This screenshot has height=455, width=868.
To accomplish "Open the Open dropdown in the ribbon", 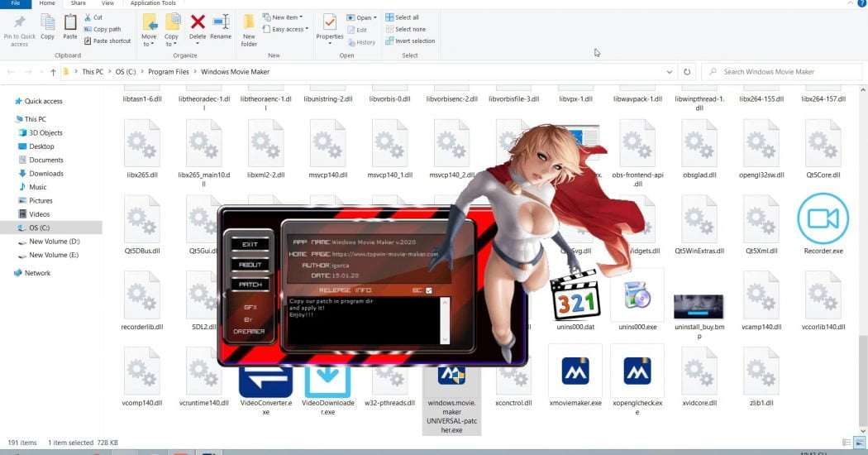I will click(x=361, y=17).
